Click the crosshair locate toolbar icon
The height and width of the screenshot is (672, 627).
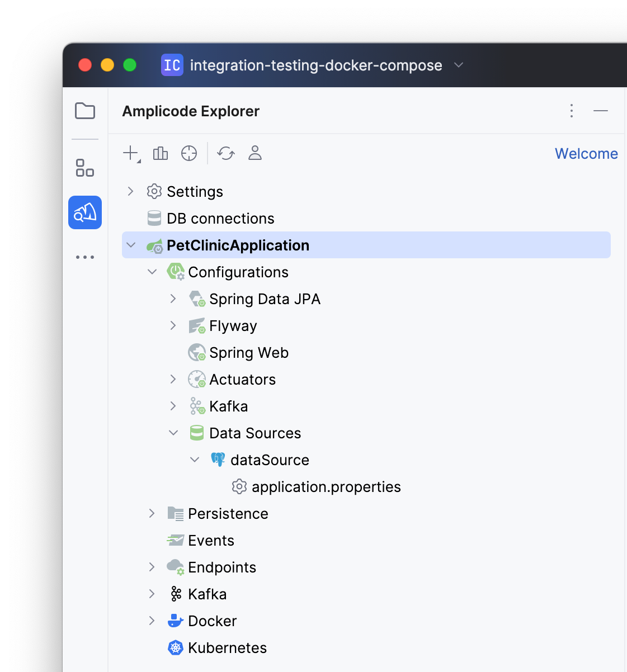click(x=189, y=153)
